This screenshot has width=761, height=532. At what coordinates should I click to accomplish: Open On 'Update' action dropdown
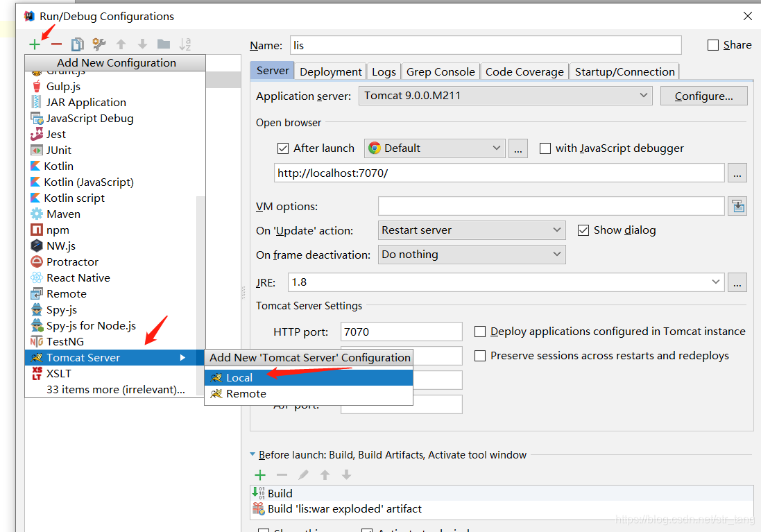[472, 230]
